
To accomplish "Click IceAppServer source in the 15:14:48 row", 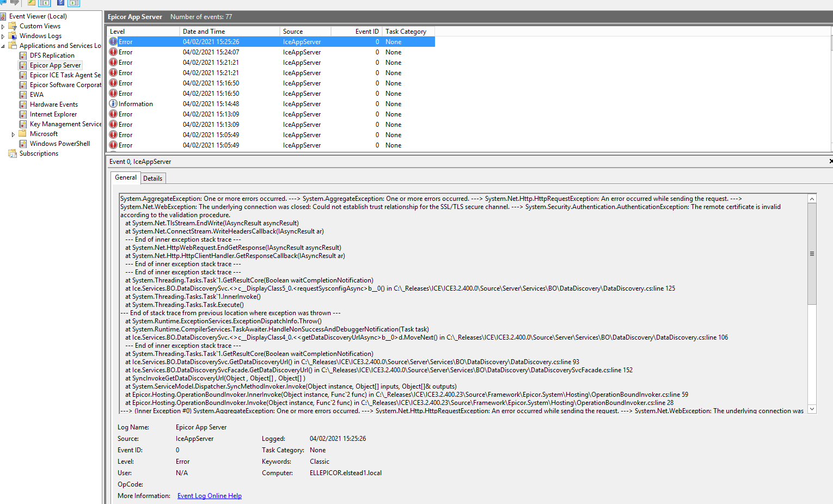I will pos(302,104).
